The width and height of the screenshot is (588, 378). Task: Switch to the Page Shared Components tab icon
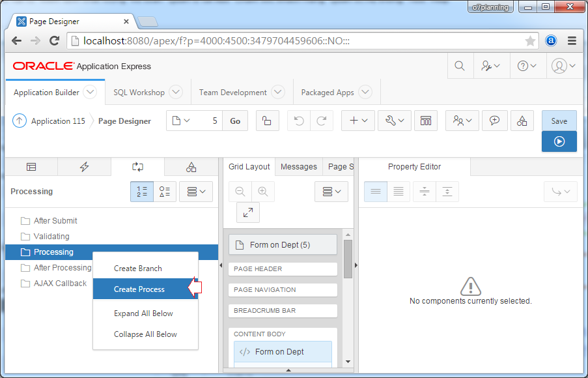191,167
